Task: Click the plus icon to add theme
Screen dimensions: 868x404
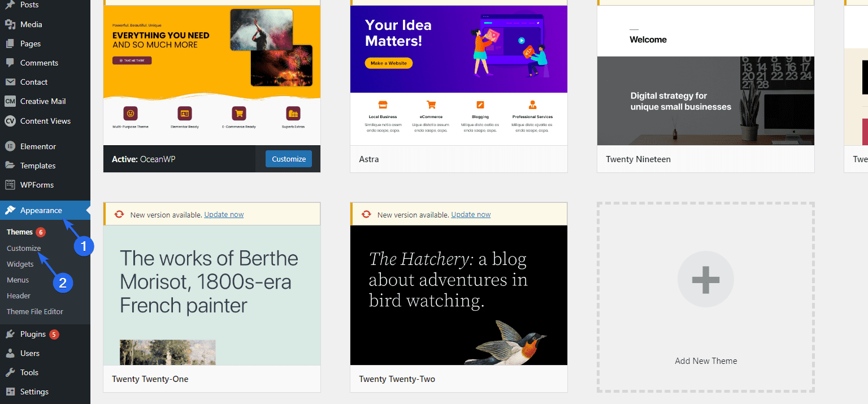Action: tap(706, 280)
